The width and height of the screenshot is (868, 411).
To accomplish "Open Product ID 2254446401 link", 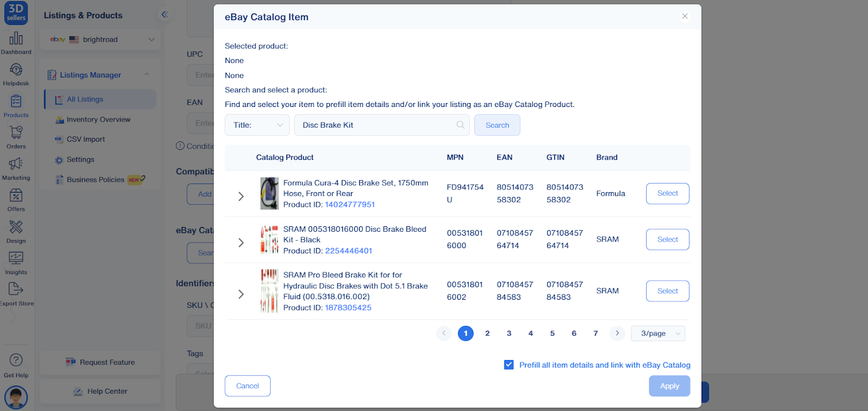I will click(x=349, y=251).
